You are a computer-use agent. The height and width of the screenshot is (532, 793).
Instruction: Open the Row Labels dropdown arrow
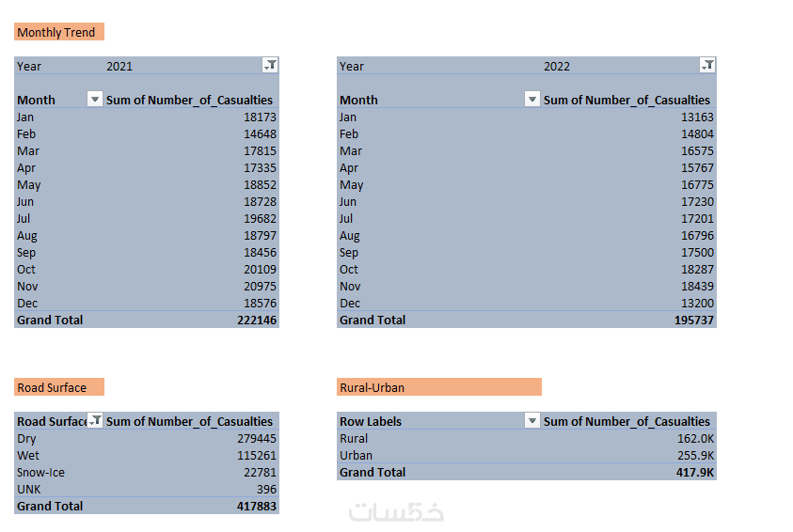[x=532, y=420]
